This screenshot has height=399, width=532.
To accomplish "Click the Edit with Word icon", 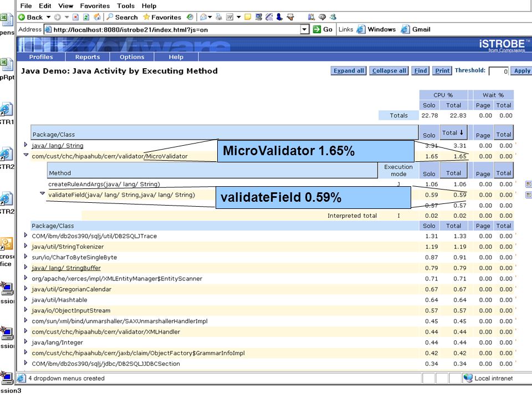I will pos(229,17).
